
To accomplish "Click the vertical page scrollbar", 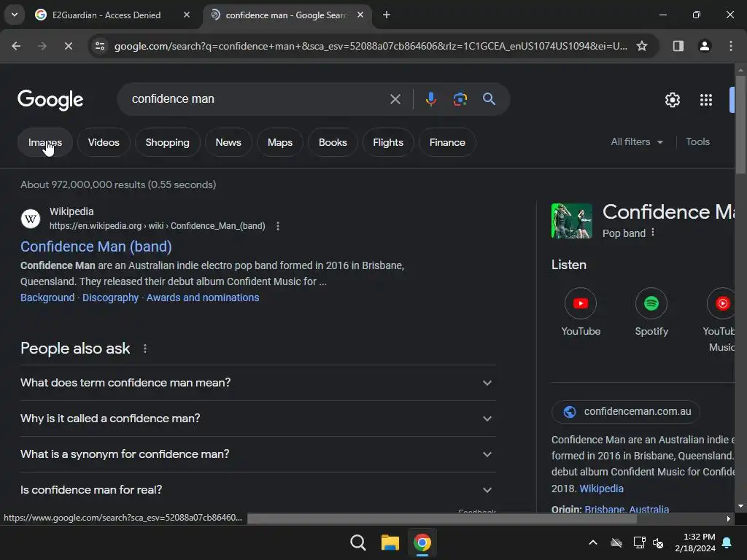I will pos(740,125).
